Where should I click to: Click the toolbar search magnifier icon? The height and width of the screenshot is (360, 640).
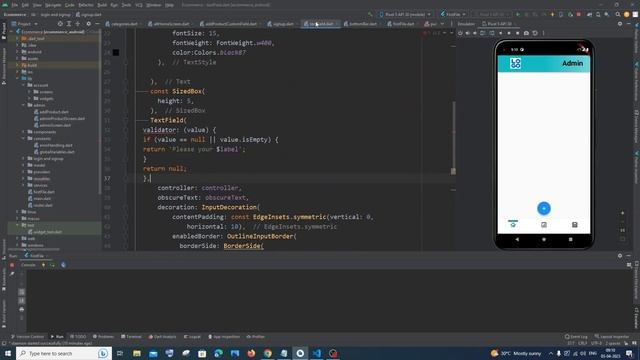618,14
